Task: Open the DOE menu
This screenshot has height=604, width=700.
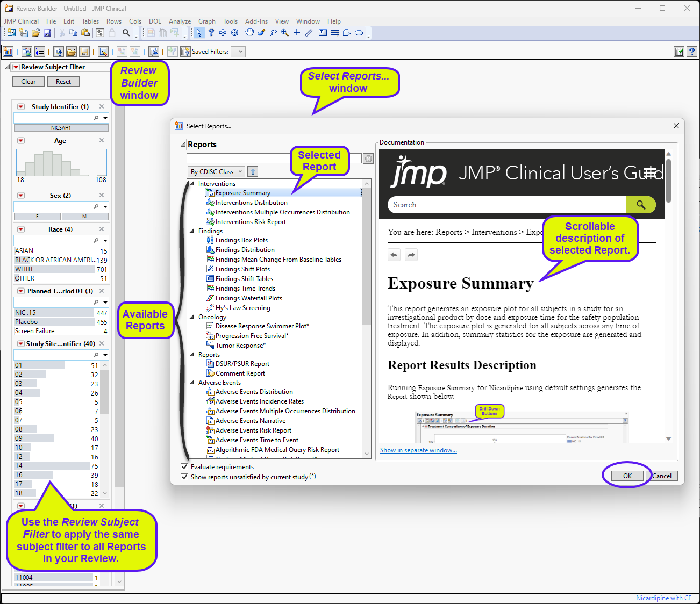Action: [155, 21]
